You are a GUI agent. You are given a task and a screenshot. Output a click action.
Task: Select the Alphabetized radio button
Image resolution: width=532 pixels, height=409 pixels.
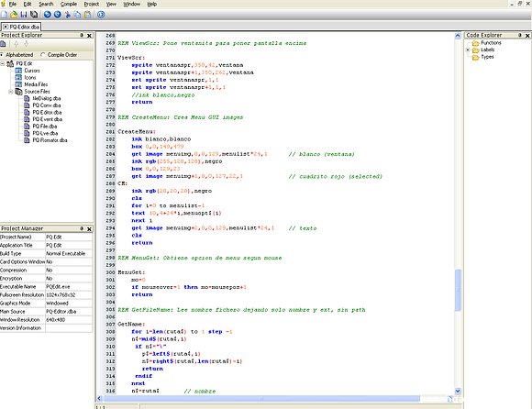point(2,55)
